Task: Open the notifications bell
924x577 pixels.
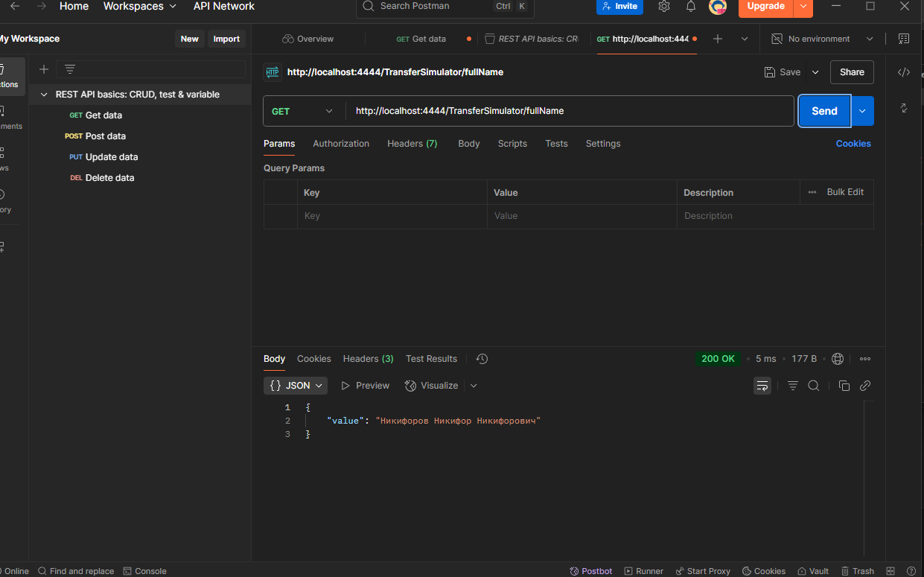Action: 691,7
